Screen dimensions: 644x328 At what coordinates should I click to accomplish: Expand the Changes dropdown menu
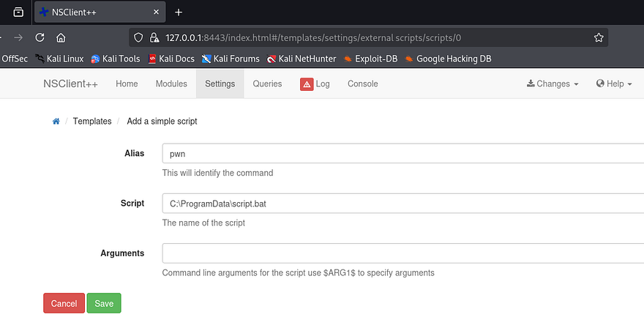click(553, 84)
